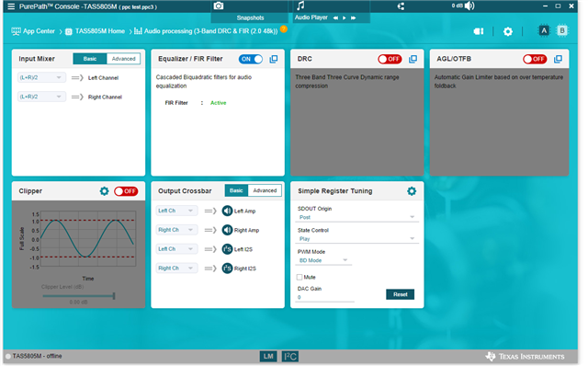Click the speaker mute icon beside settings gear
588x366 pixels.
click(x=479, y=31)
